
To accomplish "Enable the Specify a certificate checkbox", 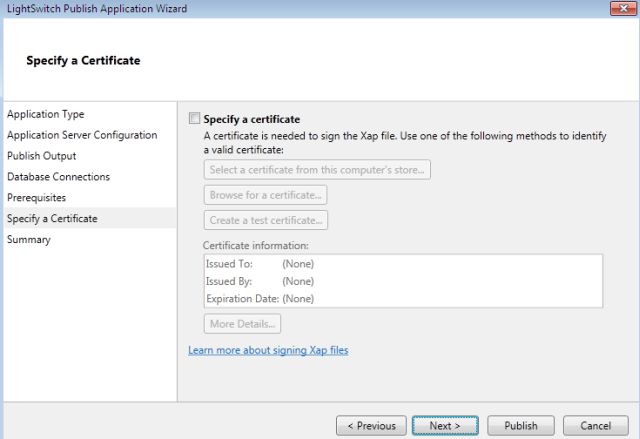I will [195, 119].
